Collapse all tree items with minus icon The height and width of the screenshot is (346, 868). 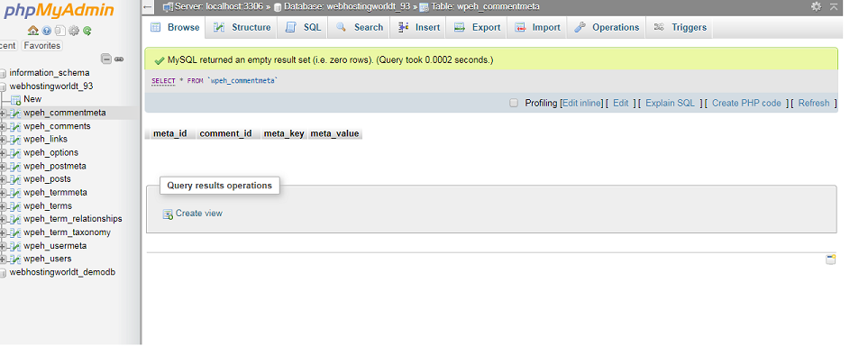106,59
